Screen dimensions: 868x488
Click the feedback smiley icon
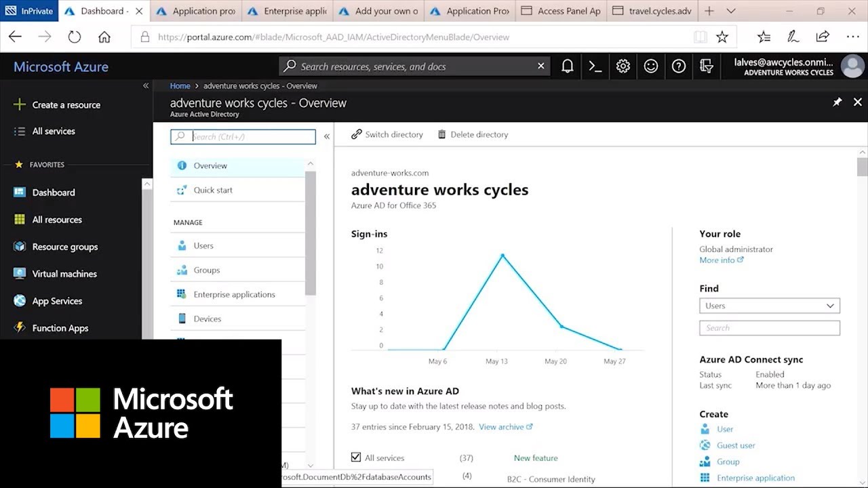click(x=651, y=66)
